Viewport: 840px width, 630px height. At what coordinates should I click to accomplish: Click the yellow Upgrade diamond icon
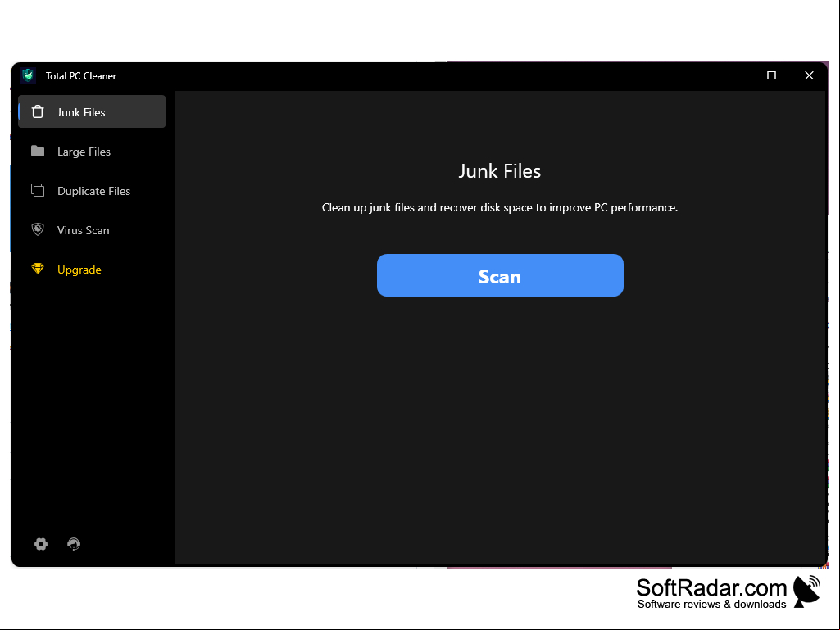(38, 269)
